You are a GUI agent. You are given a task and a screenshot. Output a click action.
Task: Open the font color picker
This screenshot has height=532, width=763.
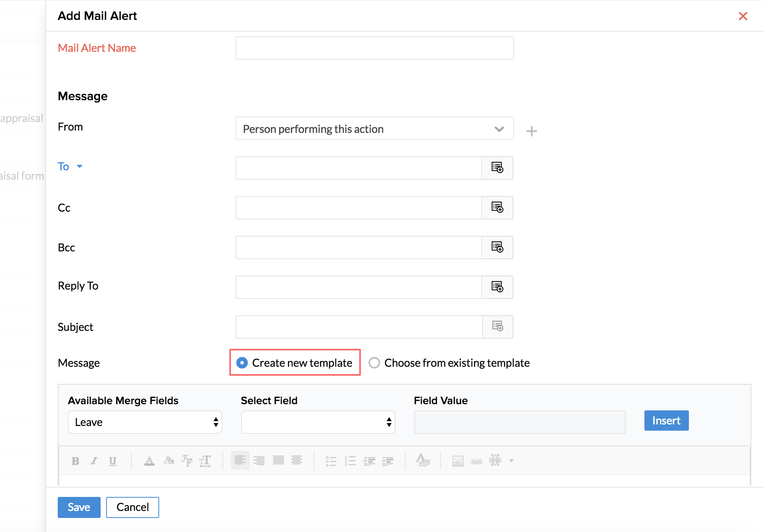149,460
